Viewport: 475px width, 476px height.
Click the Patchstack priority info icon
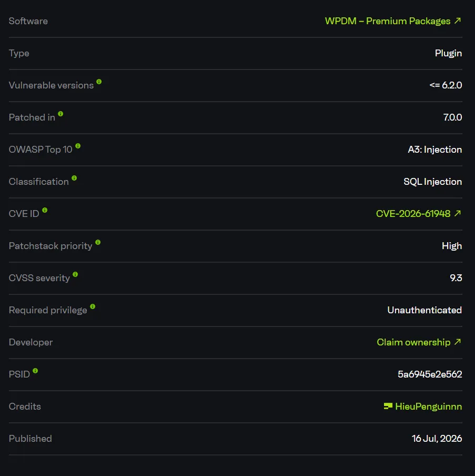[98, 242]
